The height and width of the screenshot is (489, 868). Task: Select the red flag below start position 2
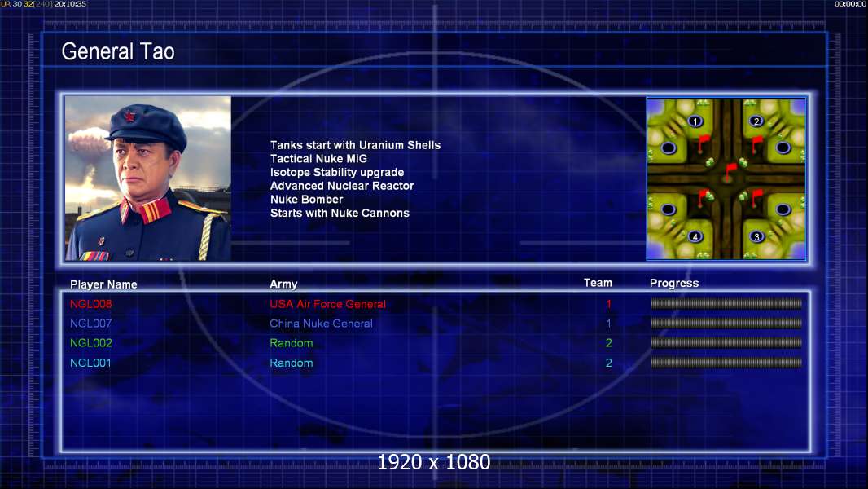click(x=756, y=144)
